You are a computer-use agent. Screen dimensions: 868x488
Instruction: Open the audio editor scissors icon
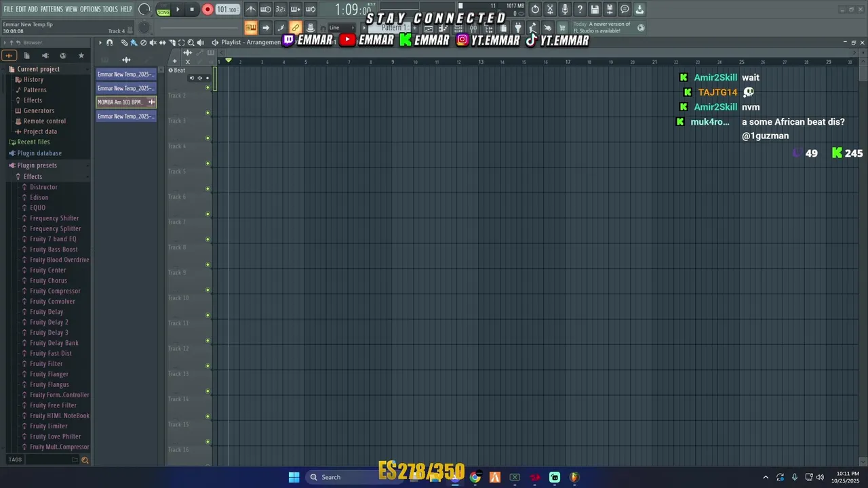pyautogui.click(x=550, y=9)
